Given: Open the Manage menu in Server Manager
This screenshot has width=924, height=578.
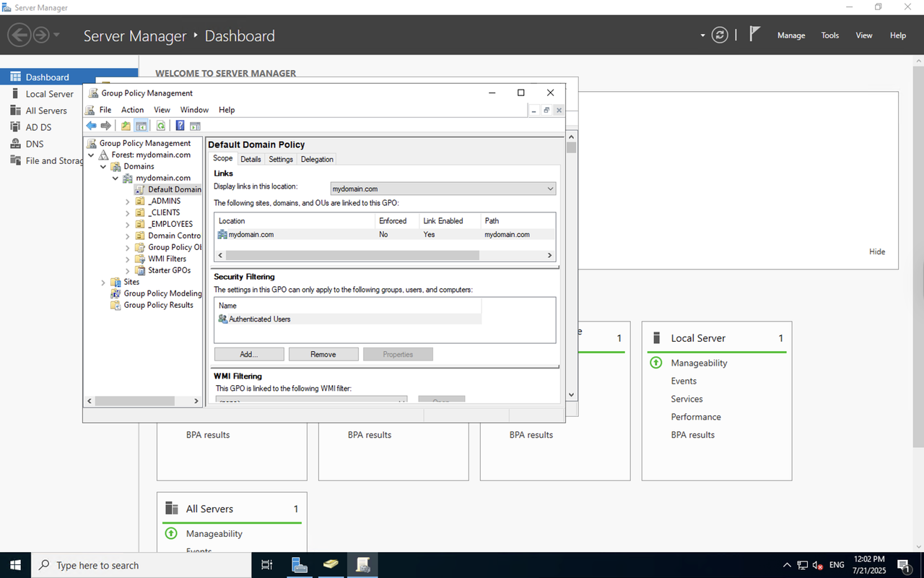Looking at the screenshot, I should (791, 35).
